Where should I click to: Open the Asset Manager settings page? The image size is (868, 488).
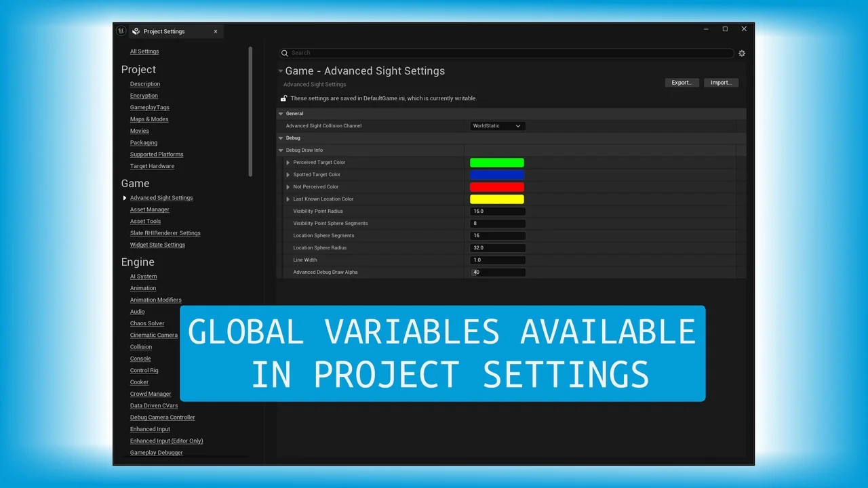point(150,209)
